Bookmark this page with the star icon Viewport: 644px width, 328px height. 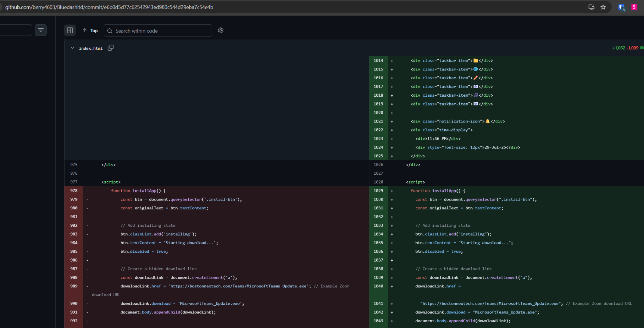(x=603, y=7)
